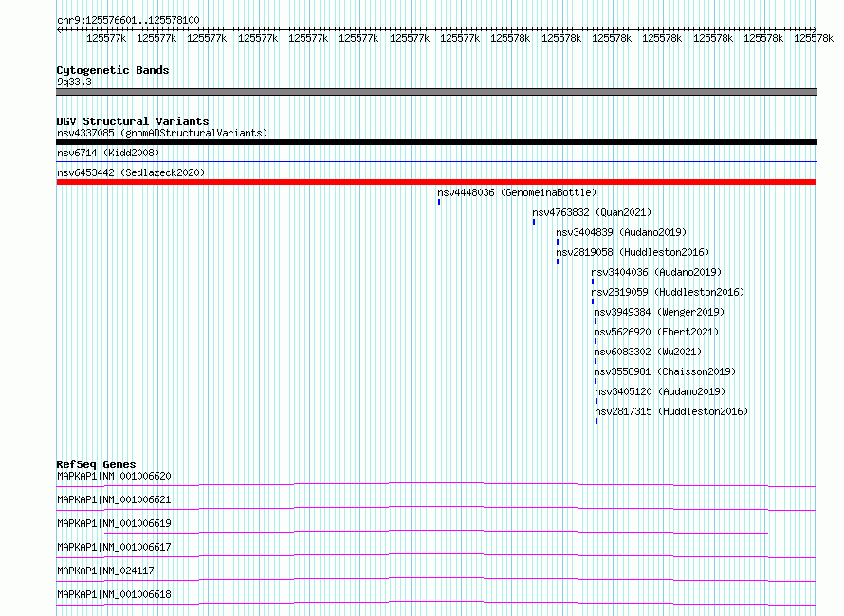Open variant nsv2819058 (Huddleston2016)
Image resolution: width=844 pixels, height=616 pixels.
tap(633, 252)
